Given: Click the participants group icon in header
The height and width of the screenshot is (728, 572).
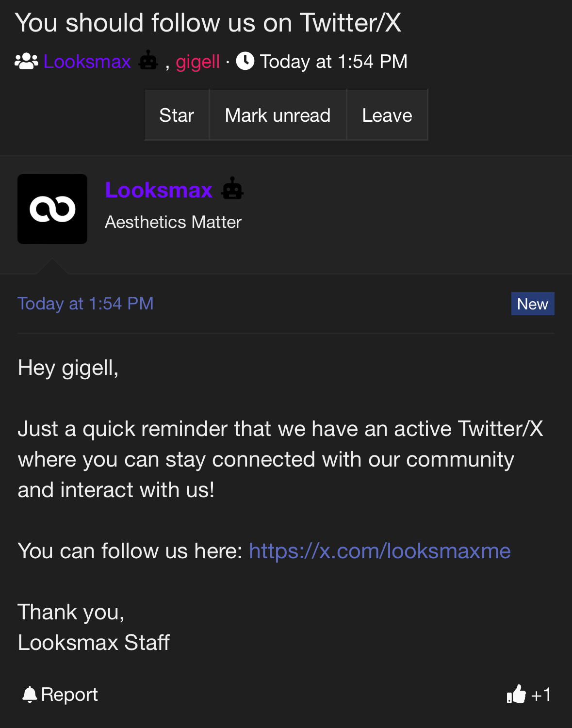Looking at the screenshot, I should click(x=26, y=62).
